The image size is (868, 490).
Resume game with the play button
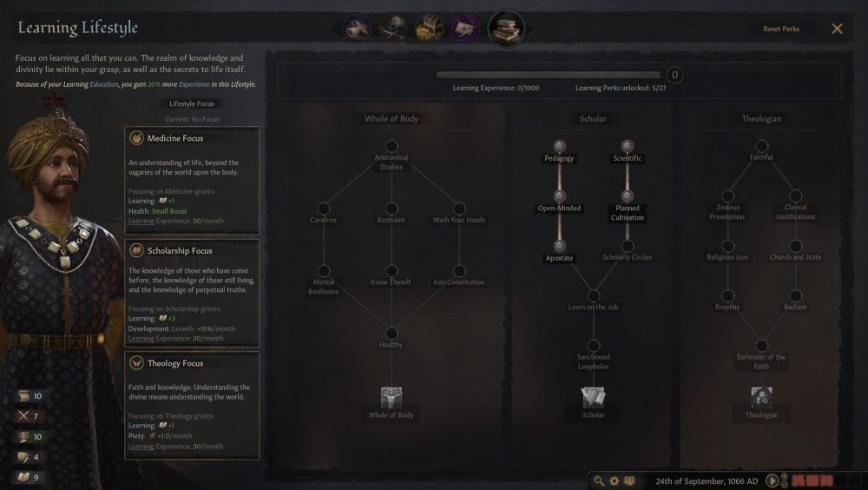[x=772, y=480]
